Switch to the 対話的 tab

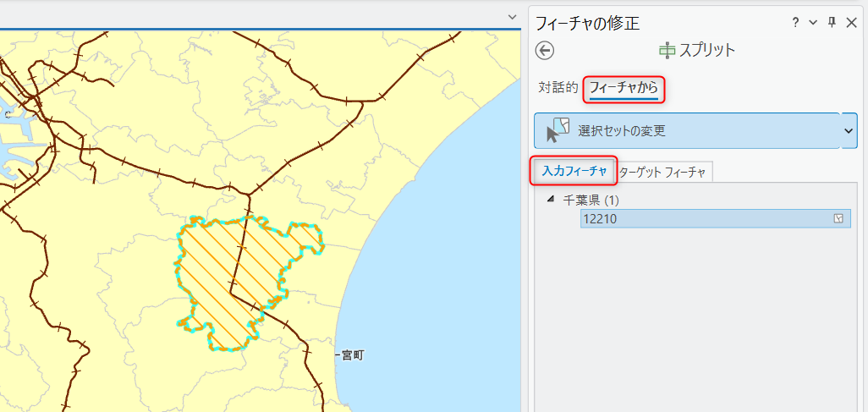coord(558,87)
